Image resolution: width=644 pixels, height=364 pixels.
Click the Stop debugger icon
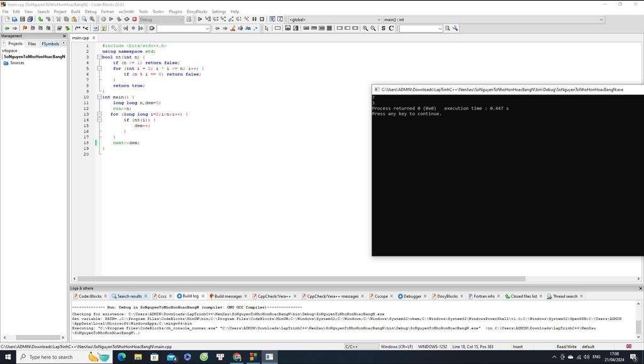pyautogui.click(x=262, y=20)
